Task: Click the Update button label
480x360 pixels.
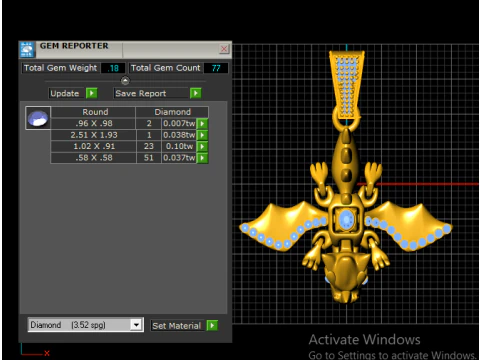Action: click(x=65, y=93)
